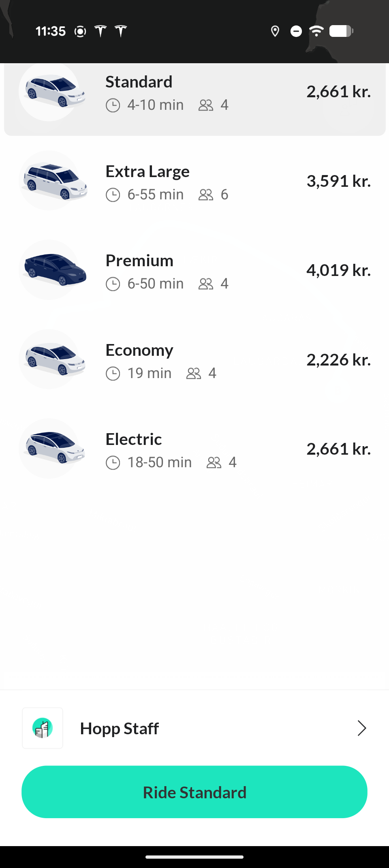This screenshot has height=868, width=389.
Task: Tap the Hopp Staff building icon
Action: (43, 728)
